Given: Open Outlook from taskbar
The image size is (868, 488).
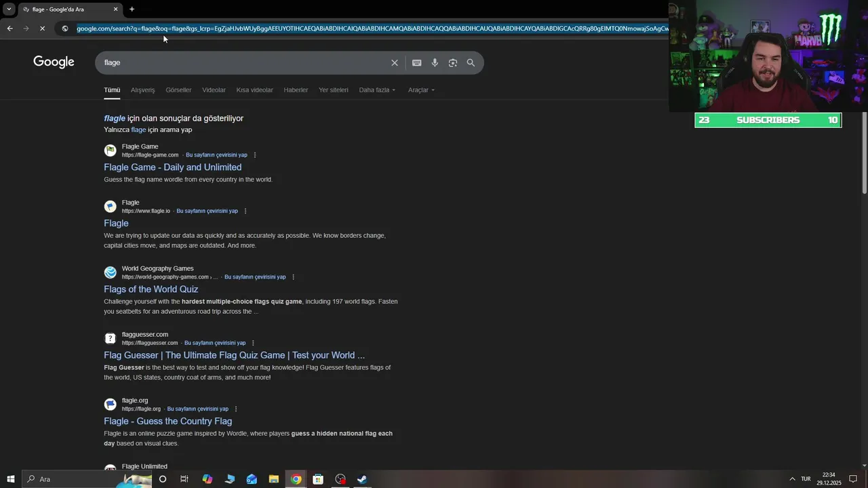Looking at the screenshot, I should point(252,479).
